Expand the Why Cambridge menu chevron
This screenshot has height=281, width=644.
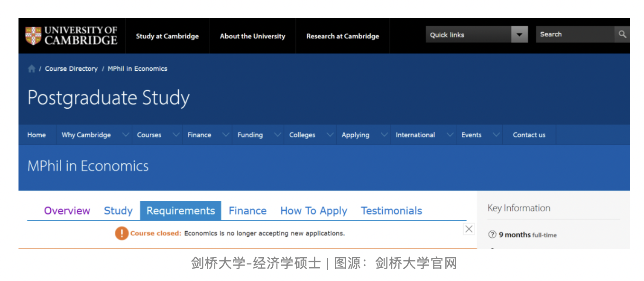(126, 135)
